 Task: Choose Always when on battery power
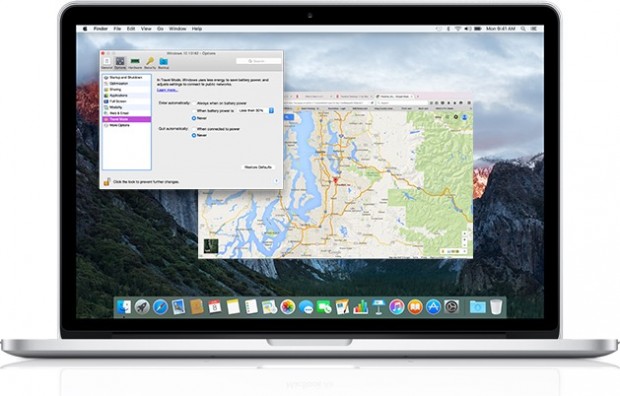tap(194, 103)
